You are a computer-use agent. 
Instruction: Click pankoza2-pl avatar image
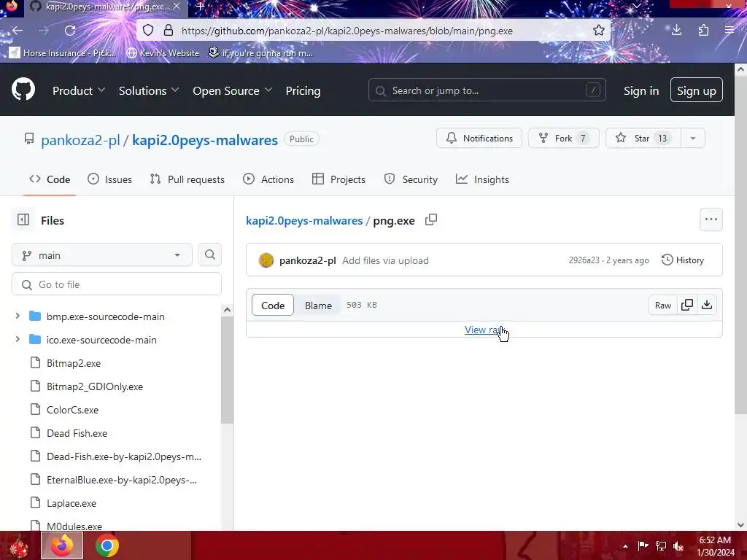click(x=266, y=260)
